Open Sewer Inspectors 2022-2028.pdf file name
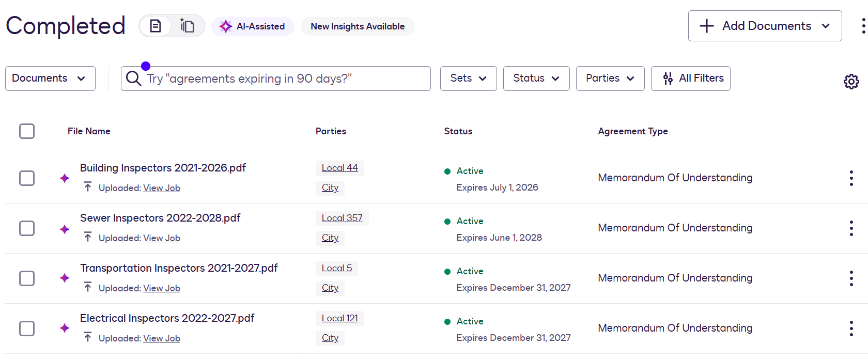Viewport: 868px width, 359px height. [160, 218]
